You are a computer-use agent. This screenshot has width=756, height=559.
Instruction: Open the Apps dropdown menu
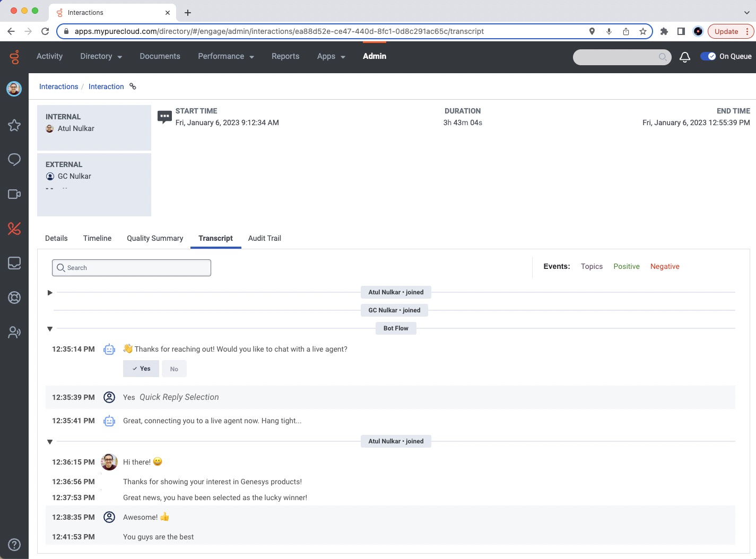[x=331, y=56]
